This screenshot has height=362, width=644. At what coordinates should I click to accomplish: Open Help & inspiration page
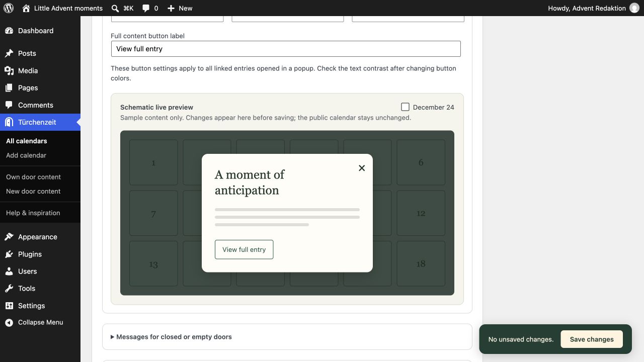(33, 213)
